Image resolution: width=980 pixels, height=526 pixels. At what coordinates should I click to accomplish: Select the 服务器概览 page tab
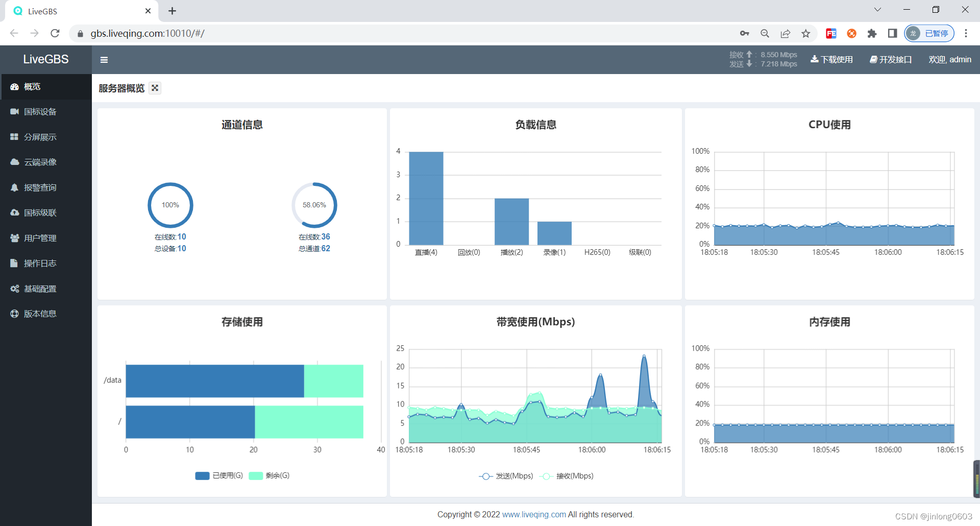(x=121, y=88)
